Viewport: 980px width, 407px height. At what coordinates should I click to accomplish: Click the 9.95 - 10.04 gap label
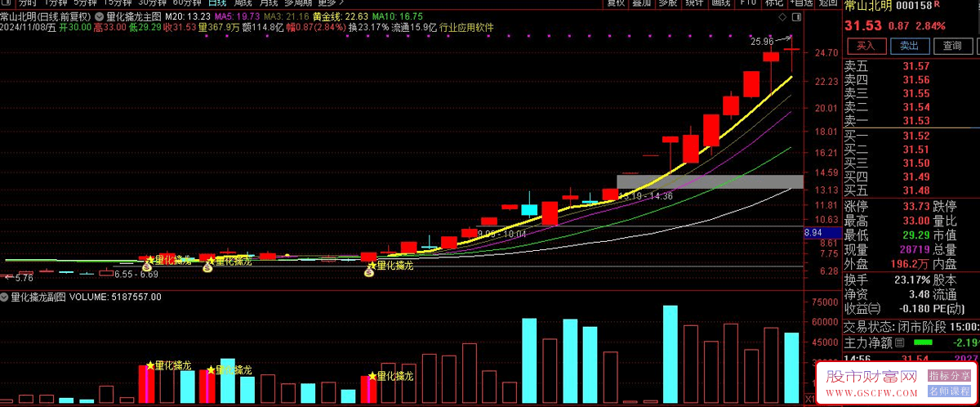coord(502,235)
